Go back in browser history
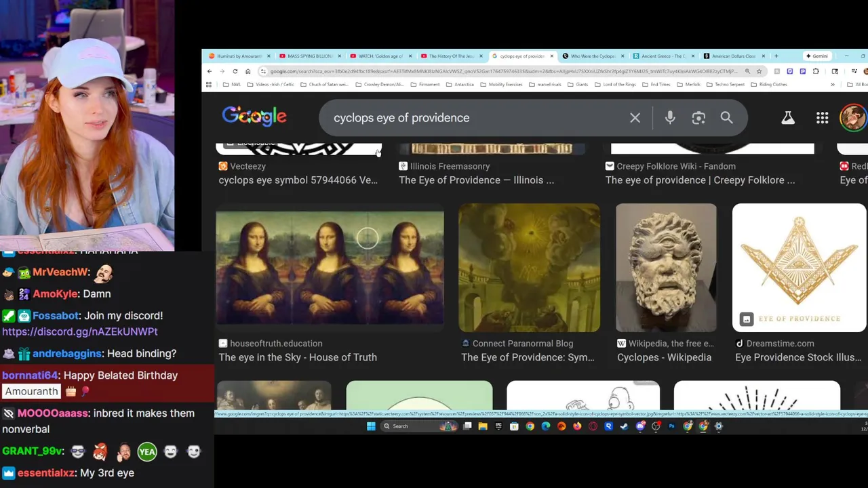Image resolution: width=868 pixels, height=488 pixels. coord(210,71)
